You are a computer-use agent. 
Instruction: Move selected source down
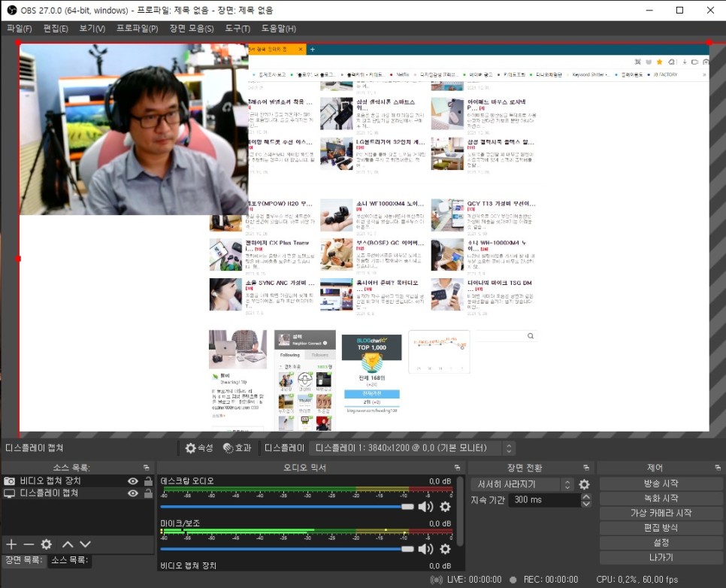85,544
